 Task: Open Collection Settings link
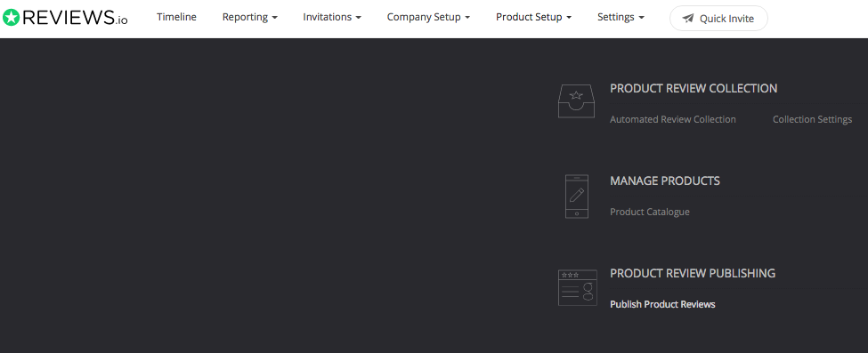pos(812,119)
